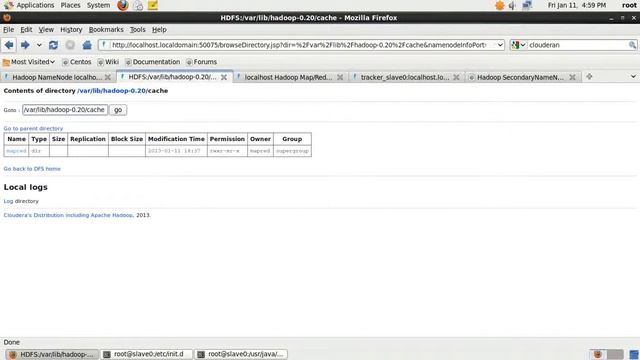Go back with the Firefox back arrow
This screenshot has height=360, width=640.
[x=9, y=45]
